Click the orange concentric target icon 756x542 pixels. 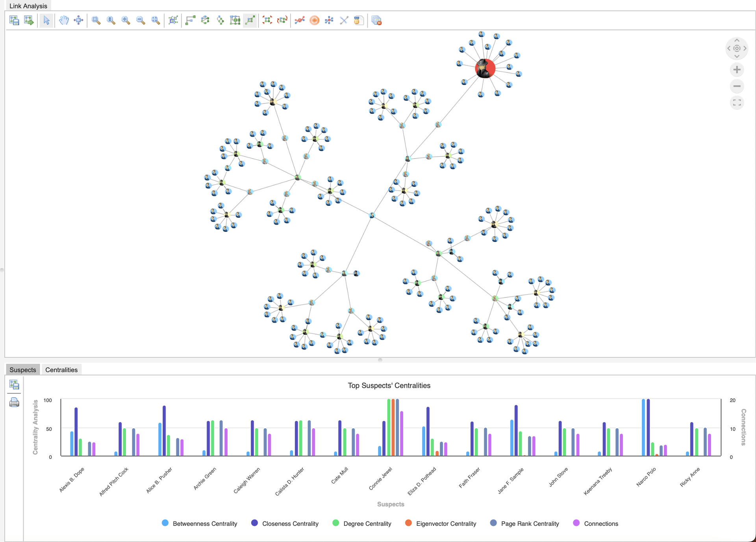[x=314, y=20]
